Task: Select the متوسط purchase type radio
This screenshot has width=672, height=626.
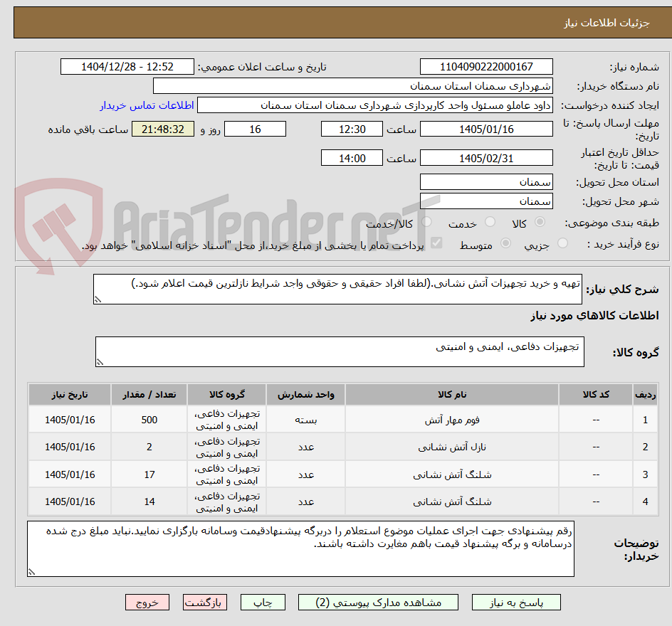Action: (505, 243)
